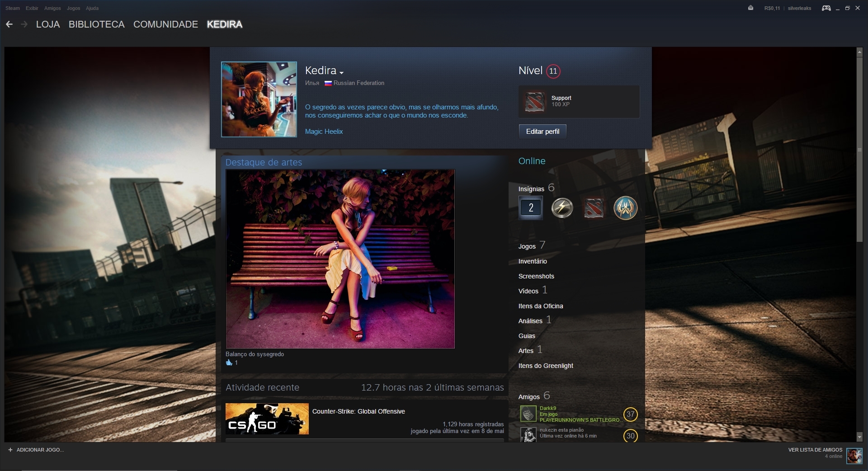Open Darkk9's friend avatar
Image resolution: width=868 pixels, height=471 pixels.
point(528,414)
